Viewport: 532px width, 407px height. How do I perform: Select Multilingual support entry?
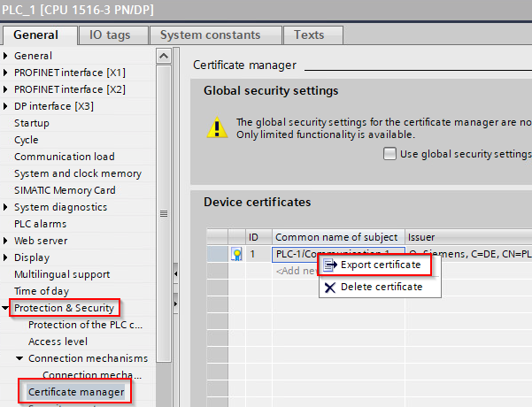(62, 274)
